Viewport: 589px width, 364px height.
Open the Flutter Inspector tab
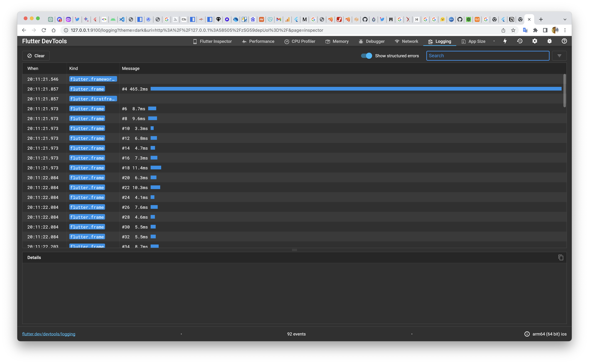pos(212,41)
